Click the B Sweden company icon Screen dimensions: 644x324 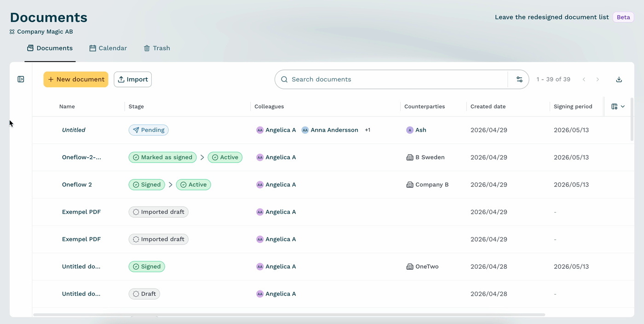410,157
